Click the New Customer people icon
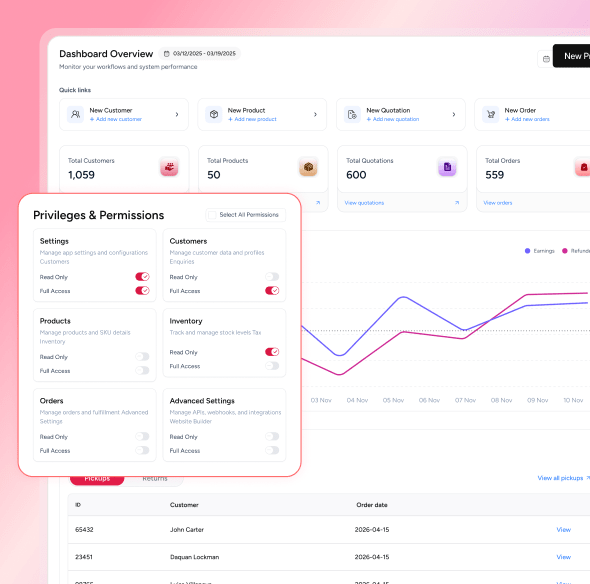Image resolution: width=590 pixels, height=584 pixels. tap(76, 114)
